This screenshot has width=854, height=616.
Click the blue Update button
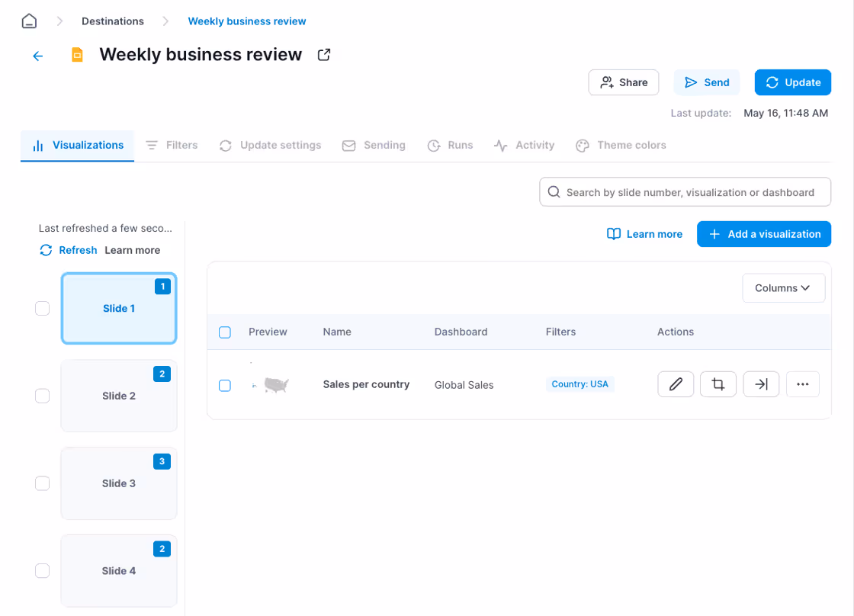[x=792, y=82]
